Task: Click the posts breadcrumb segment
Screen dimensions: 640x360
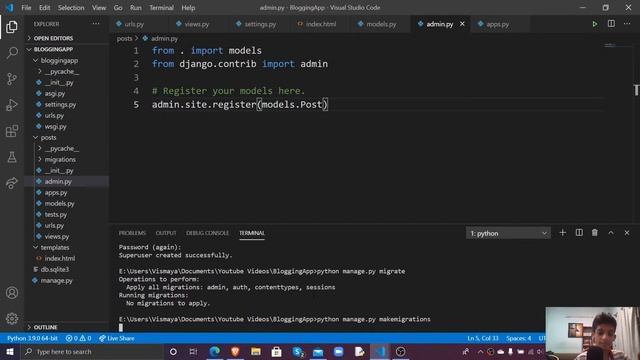Action: [124, 38]
